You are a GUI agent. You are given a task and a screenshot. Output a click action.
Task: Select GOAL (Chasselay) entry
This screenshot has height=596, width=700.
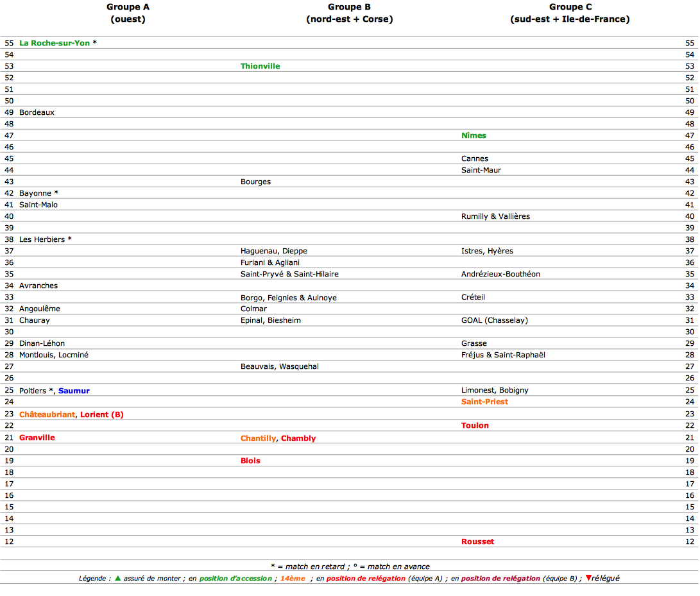click(x=494, y=321)
